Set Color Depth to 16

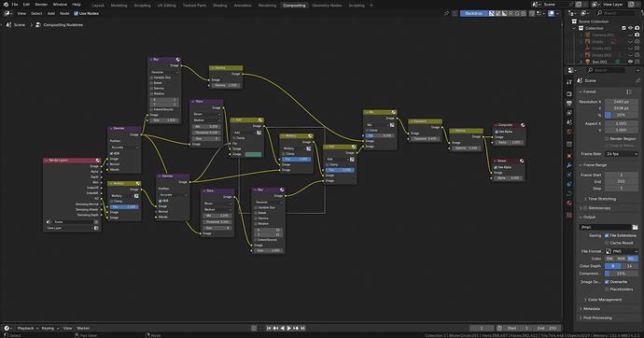[630, 266]
